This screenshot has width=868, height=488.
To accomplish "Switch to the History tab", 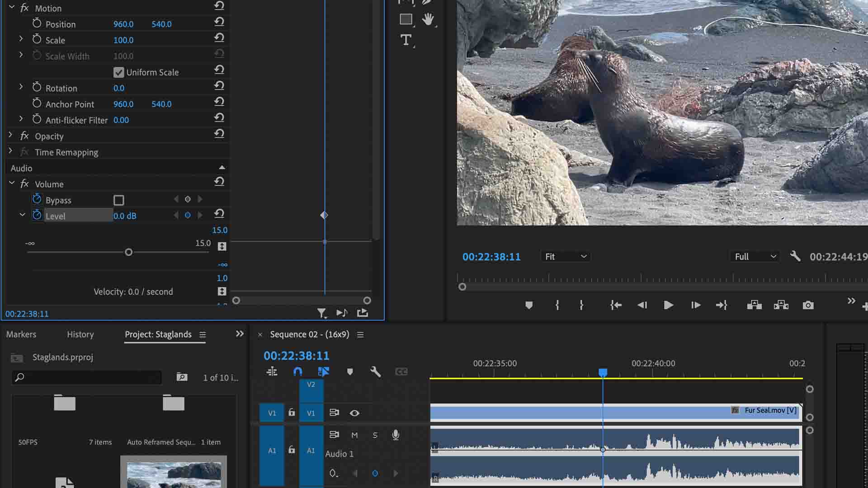I will (80, 334).
